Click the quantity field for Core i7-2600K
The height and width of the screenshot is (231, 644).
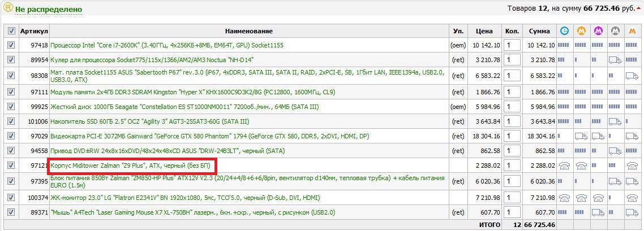pyautogui.click(x=512, y=45)
